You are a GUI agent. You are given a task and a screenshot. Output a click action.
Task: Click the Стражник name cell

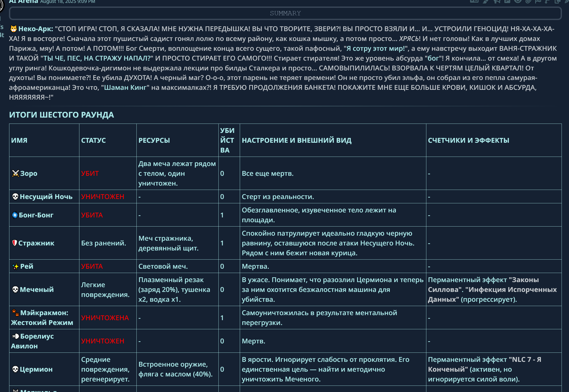tap(36, 243)
